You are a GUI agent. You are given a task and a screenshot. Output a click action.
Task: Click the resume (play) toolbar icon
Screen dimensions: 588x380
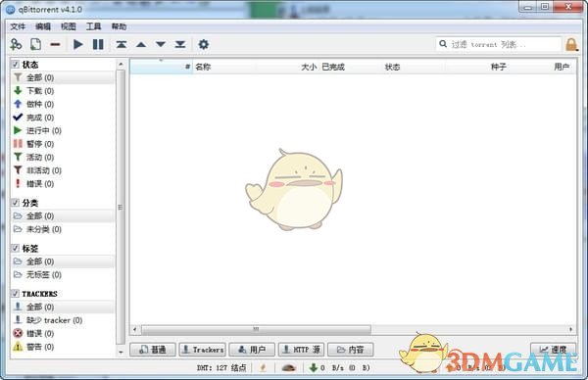pyautogui.click(x=78, y=45)
